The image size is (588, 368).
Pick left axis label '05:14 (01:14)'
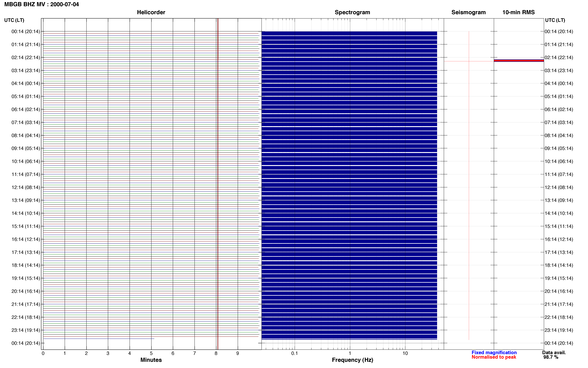click(26, 96)
